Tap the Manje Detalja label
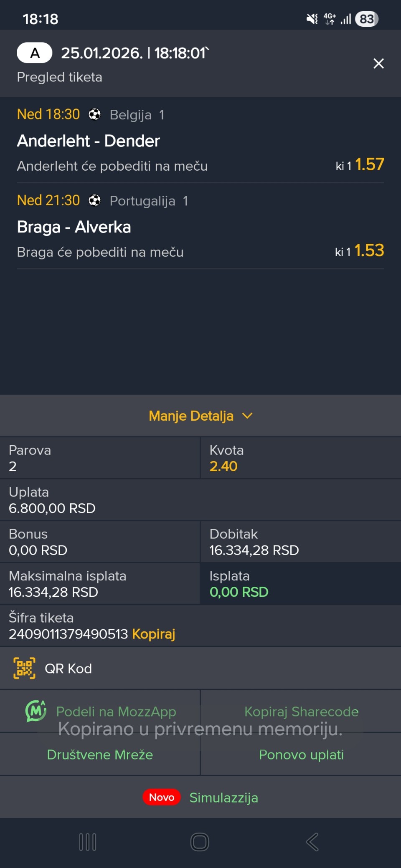401x868 pixels. click(191, 416)
